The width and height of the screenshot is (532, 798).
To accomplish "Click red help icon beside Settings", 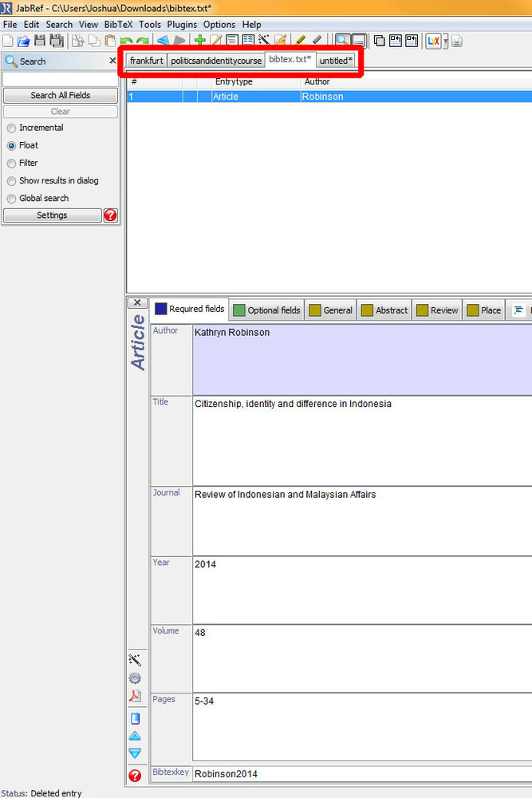I will [110, 215].
